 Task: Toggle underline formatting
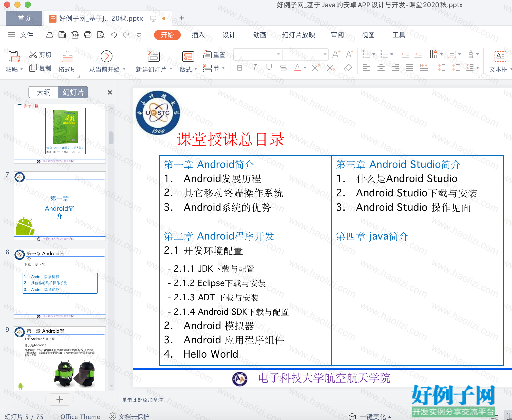[x=269, y=68]
